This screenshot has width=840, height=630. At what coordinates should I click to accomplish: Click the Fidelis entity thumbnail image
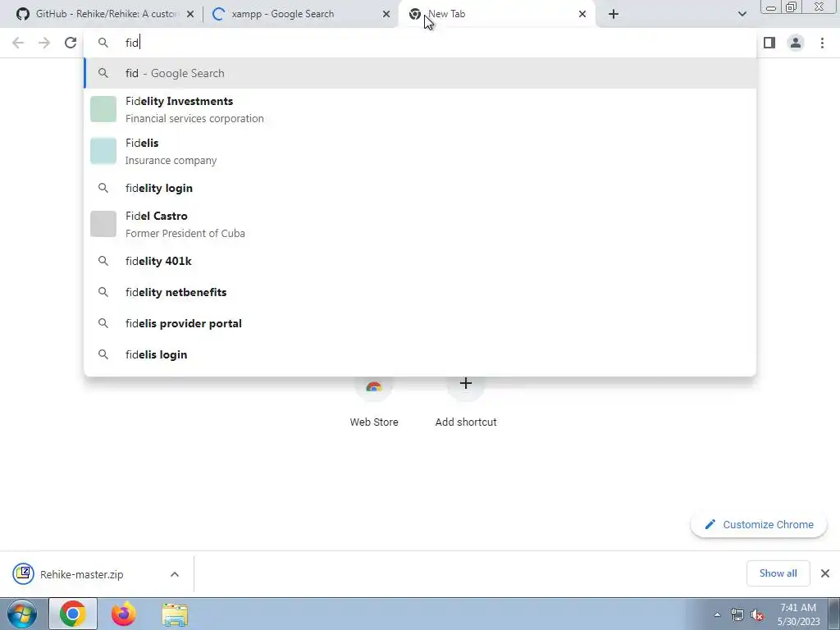coord(103,151)
